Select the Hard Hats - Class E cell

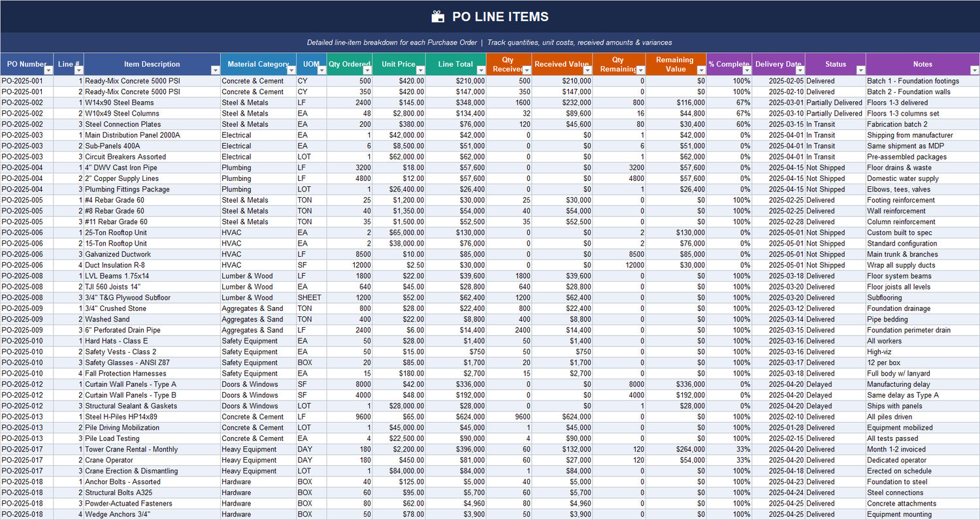pyautogui.click(x=152, y=341)
